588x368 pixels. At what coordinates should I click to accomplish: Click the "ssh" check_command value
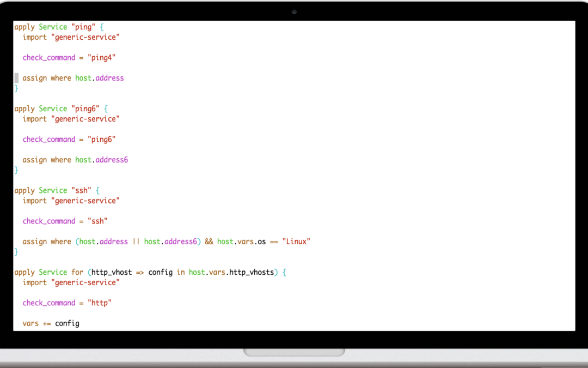97,221
